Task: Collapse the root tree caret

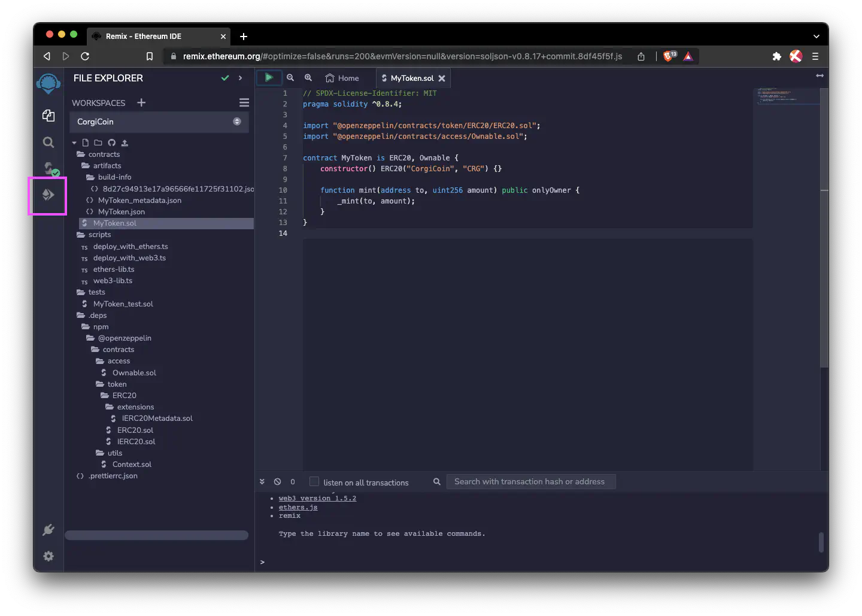Action: [x=74, y=143]
